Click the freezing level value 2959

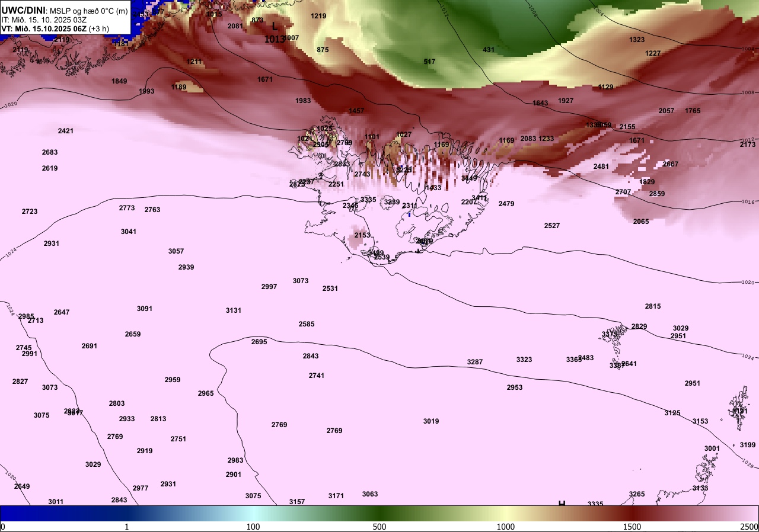point(173,380)
